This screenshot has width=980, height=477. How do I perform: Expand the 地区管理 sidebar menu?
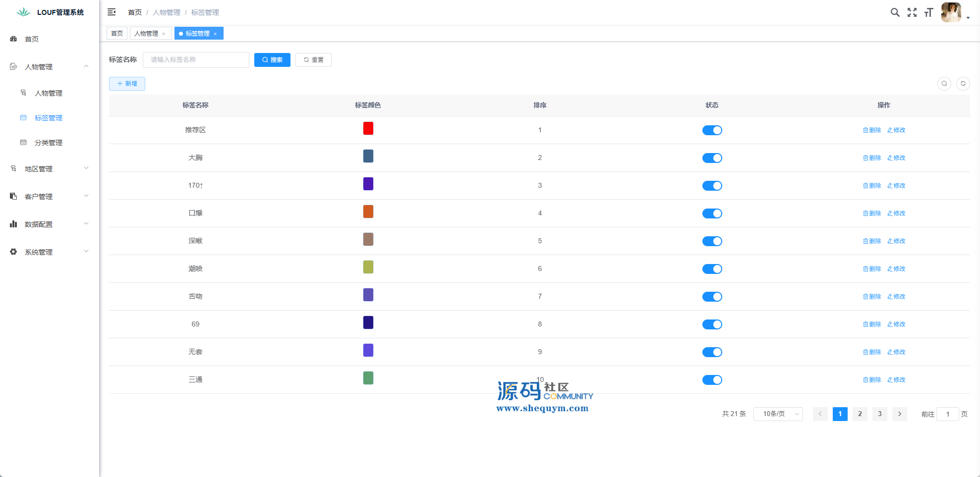point(50,169)
